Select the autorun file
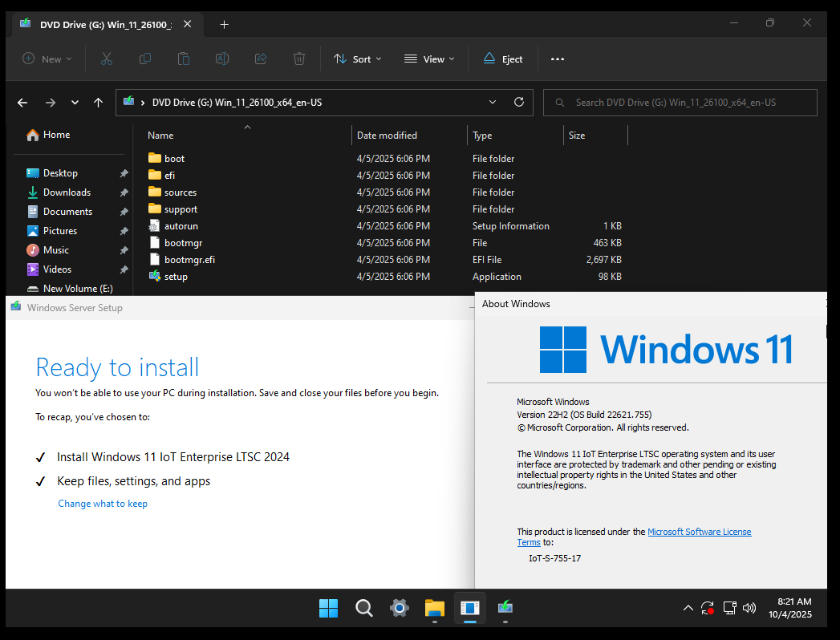 (173, 226)
